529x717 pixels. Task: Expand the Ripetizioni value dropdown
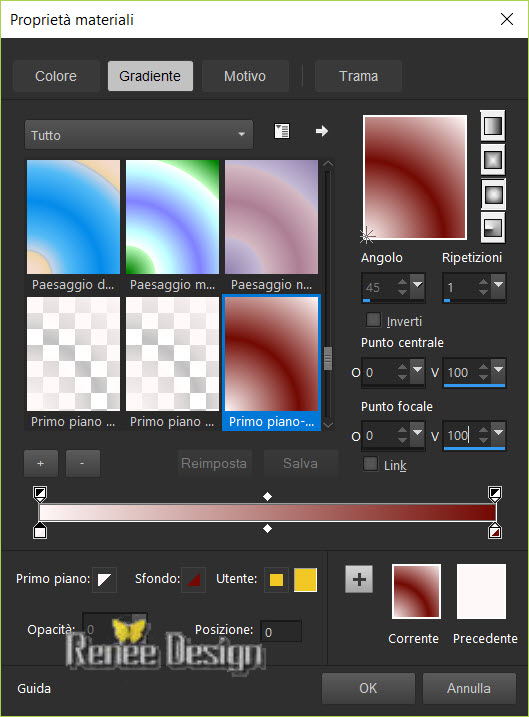click(x=498, y=285)
